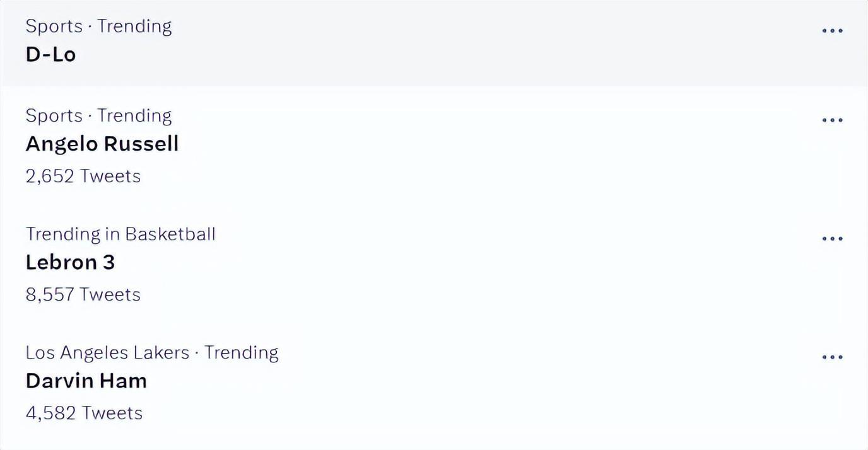Viewport: 868px width, 450px height.
Task: Click the 2,652 Tweets count
Action: (83, 176)
